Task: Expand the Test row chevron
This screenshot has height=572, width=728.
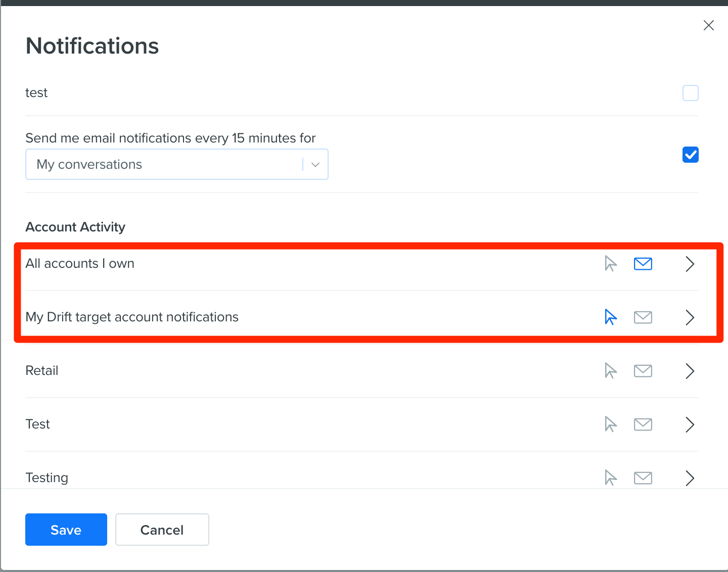Action: tap(690, 424)
